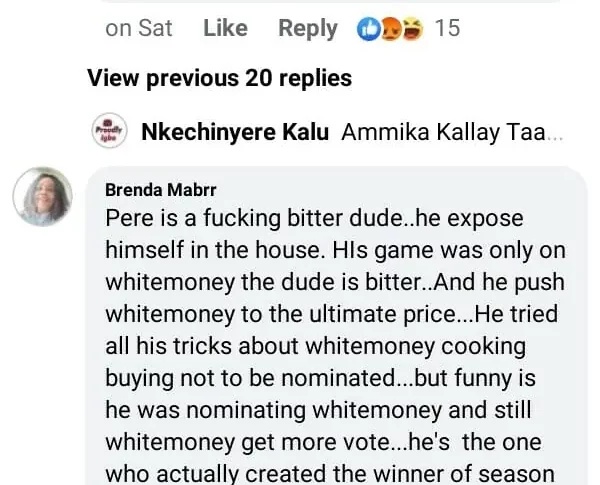Open the reaction count showing 15
This screenshot has height=485, width=600.
tap(448, 28)
